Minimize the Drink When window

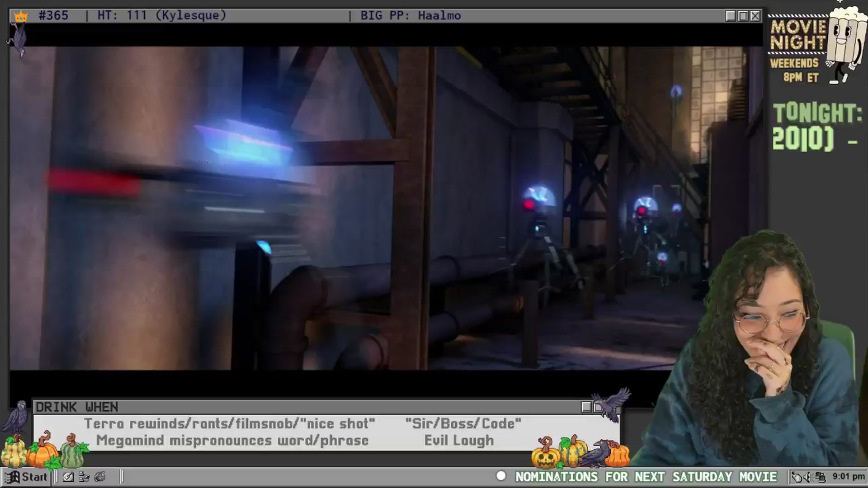pos(586,407)
